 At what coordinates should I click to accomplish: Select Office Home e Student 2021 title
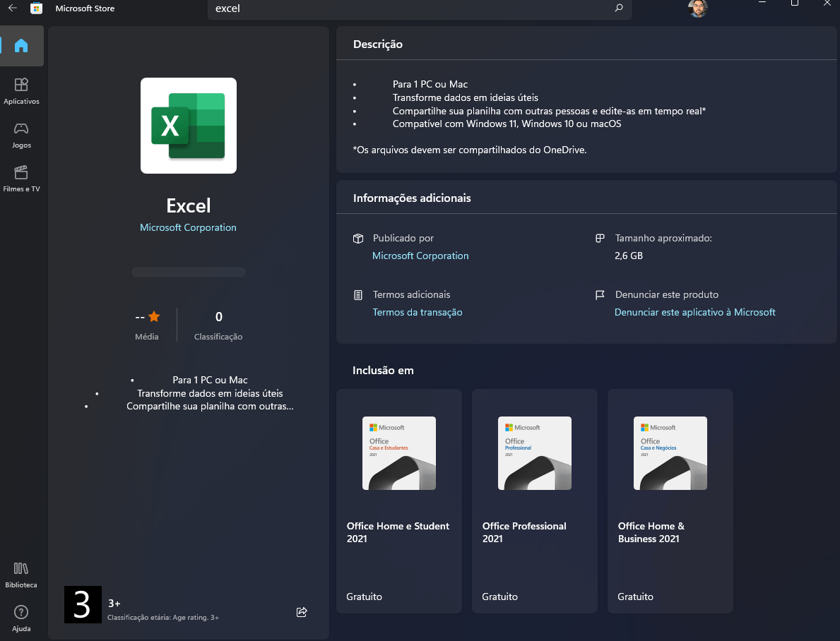pyautogui.click(x=398, y=532)
